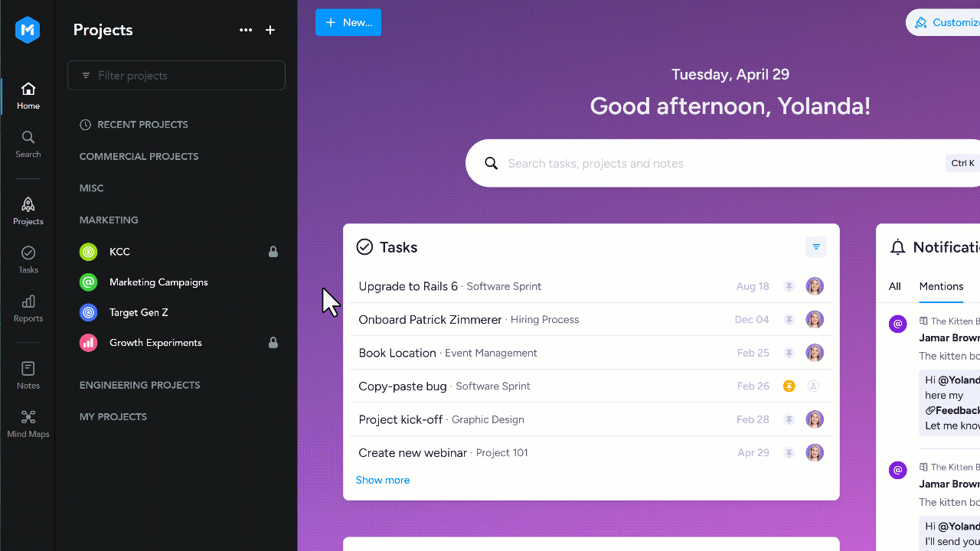This screenshot has width=980, height=551.
Task: Click assignee avatar on Create new webinar
Action: click(815, 453)
